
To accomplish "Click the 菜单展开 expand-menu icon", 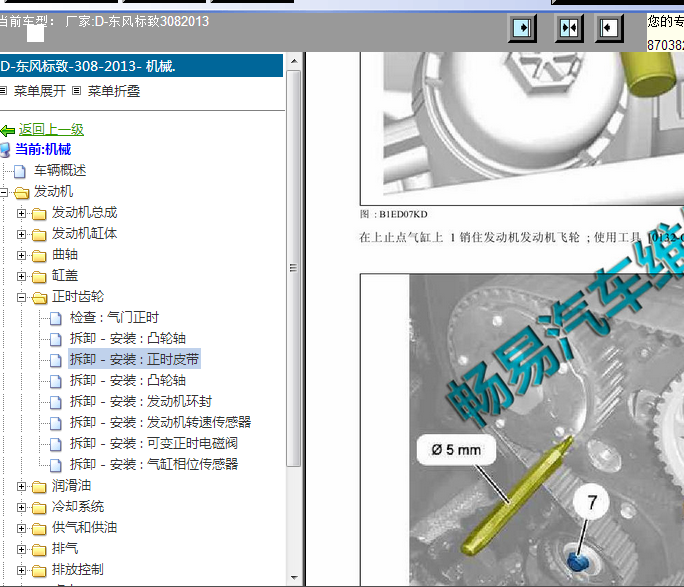I will (x=3, y=91).
